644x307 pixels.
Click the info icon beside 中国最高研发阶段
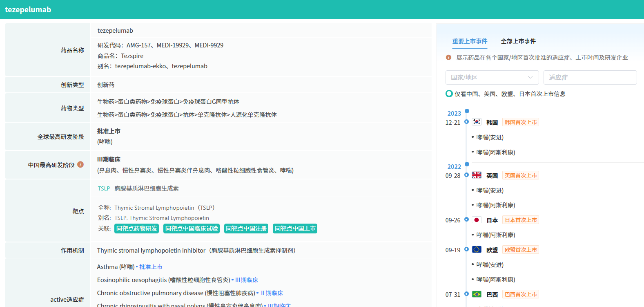pyautogui.click(x=80, y=164)
